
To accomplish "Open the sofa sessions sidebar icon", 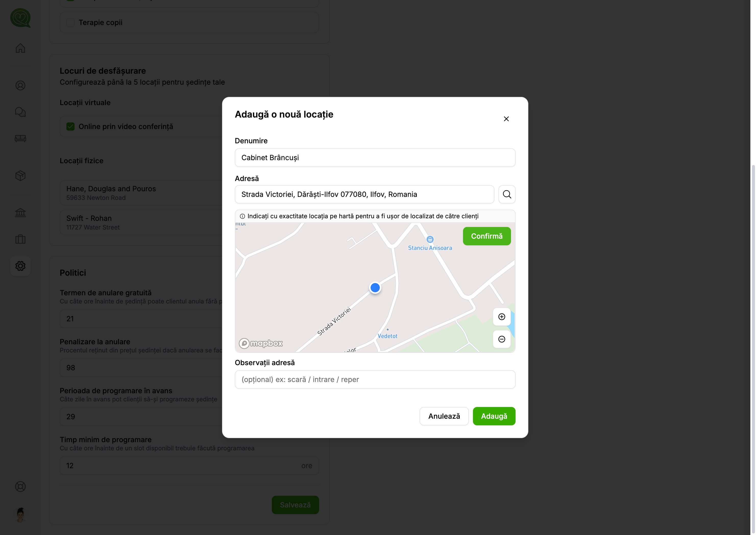I will 20,138.
